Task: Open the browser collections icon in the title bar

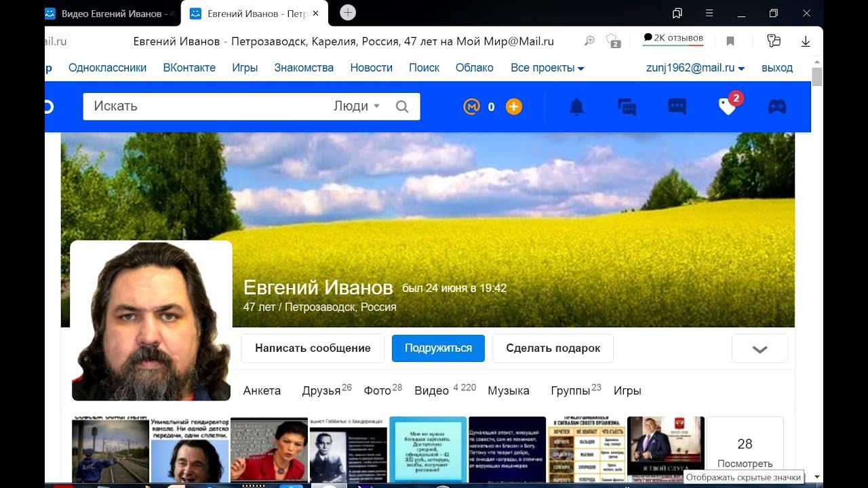Action: click(x=677, y=14)
